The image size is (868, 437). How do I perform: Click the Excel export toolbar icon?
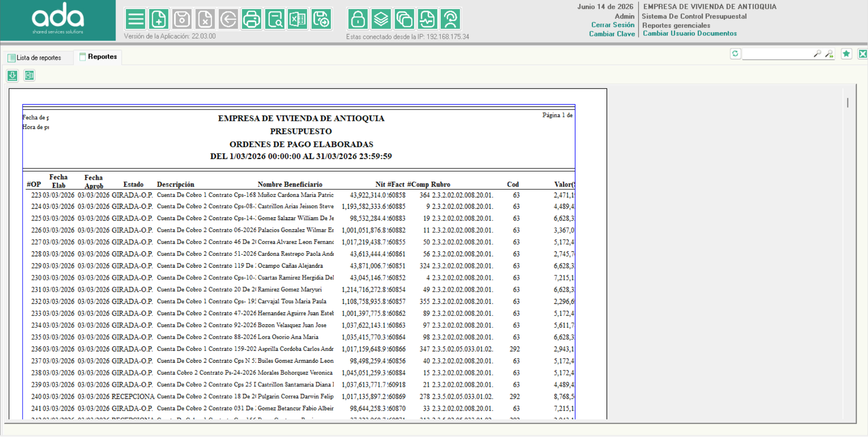click(298, 19)
